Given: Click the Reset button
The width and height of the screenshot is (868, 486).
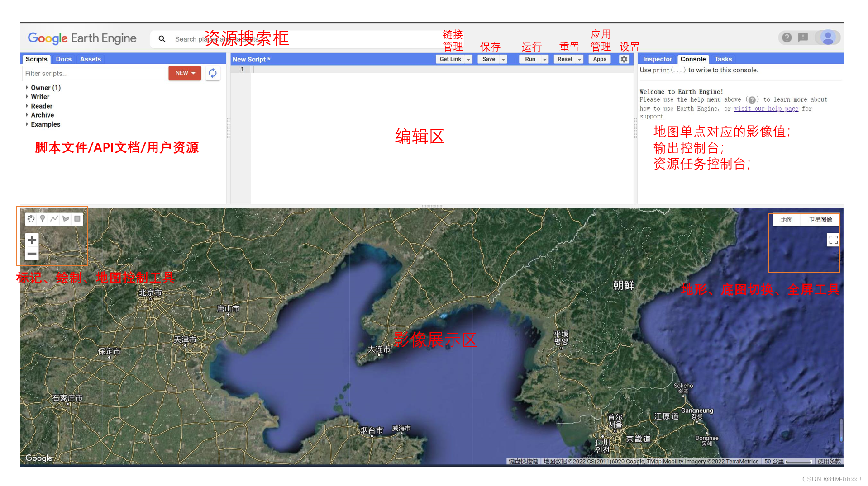Looking at the screenshot, I should click(x=565, y=59).
